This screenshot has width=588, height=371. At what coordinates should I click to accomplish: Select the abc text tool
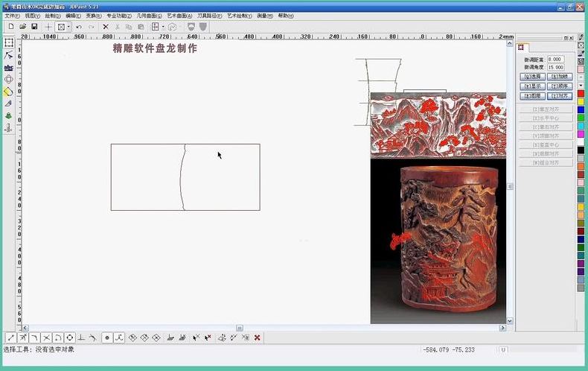8,67
